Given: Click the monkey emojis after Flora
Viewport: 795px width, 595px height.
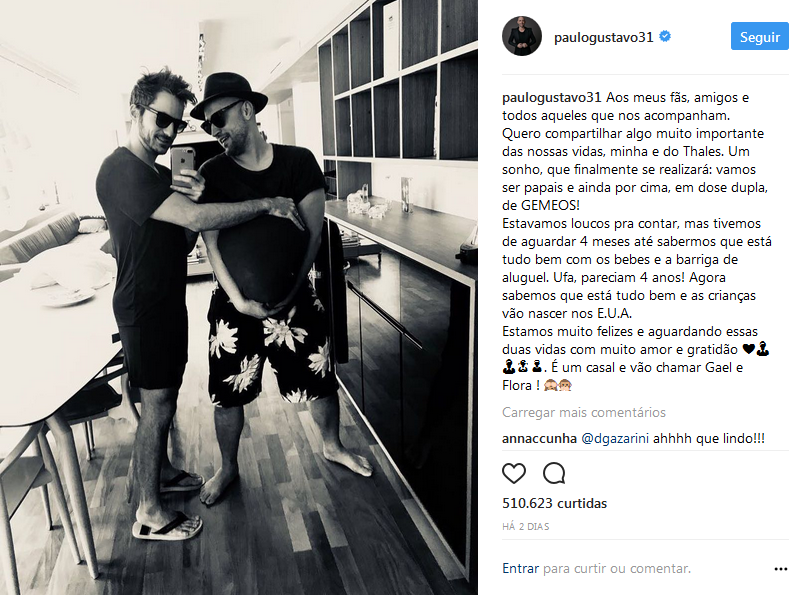Looking at the screenshot, I should (558, 386).
